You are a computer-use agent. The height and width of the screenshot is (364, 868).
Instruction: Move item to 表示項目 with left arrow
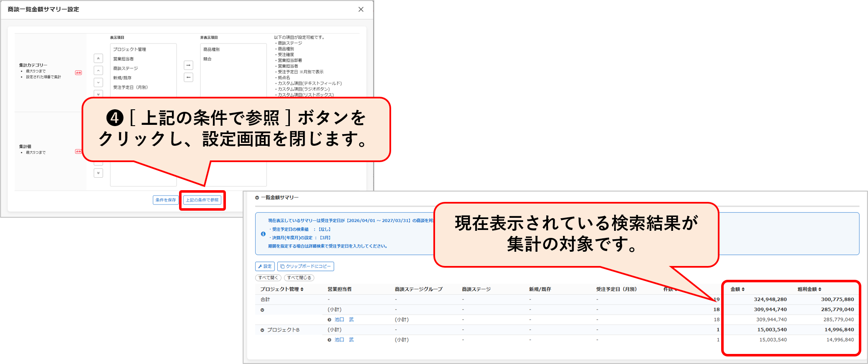189,77
